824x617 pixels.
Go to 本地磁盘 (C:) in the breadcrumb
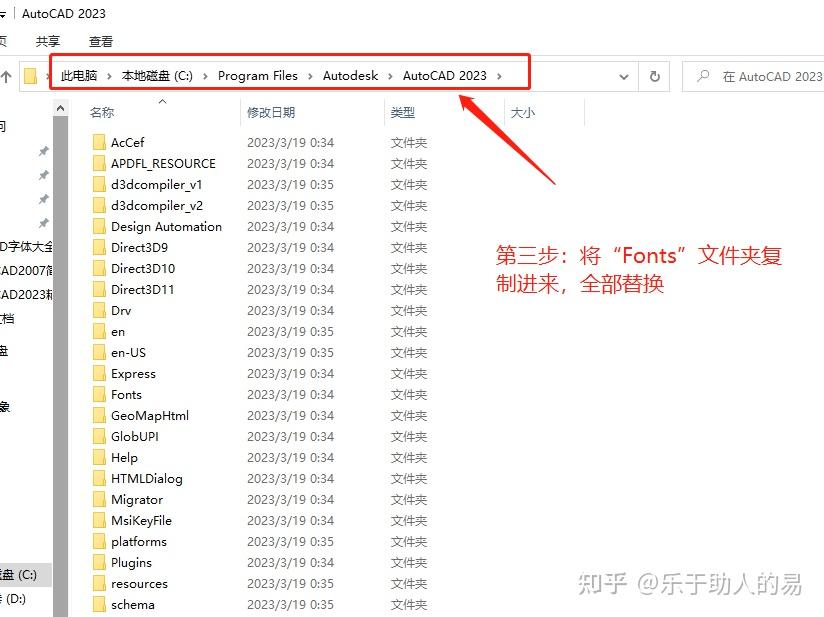(x=157, y=76)
